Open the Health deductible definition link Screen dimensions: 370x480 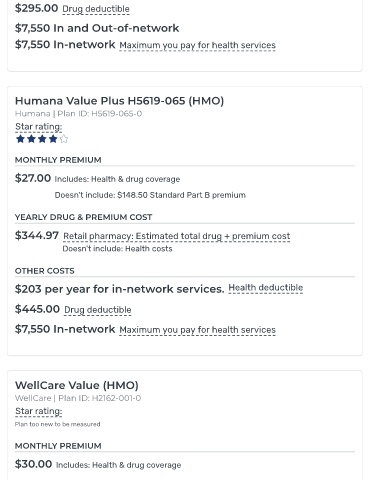[x=266, y=288]
